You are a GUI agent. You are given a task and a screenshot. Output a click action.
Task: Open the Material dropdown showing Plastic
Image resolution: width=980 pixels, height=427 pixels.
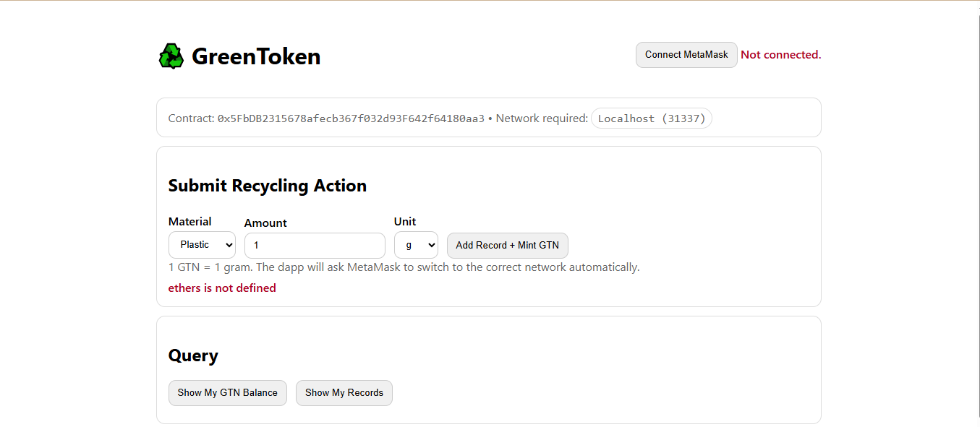click(x=202, y=245)
